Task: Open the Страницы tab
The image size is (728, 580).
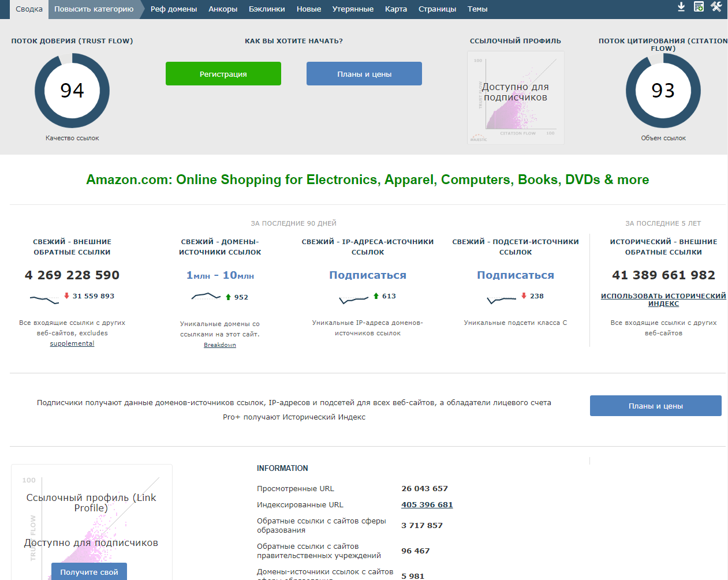Action: point(437,9)
